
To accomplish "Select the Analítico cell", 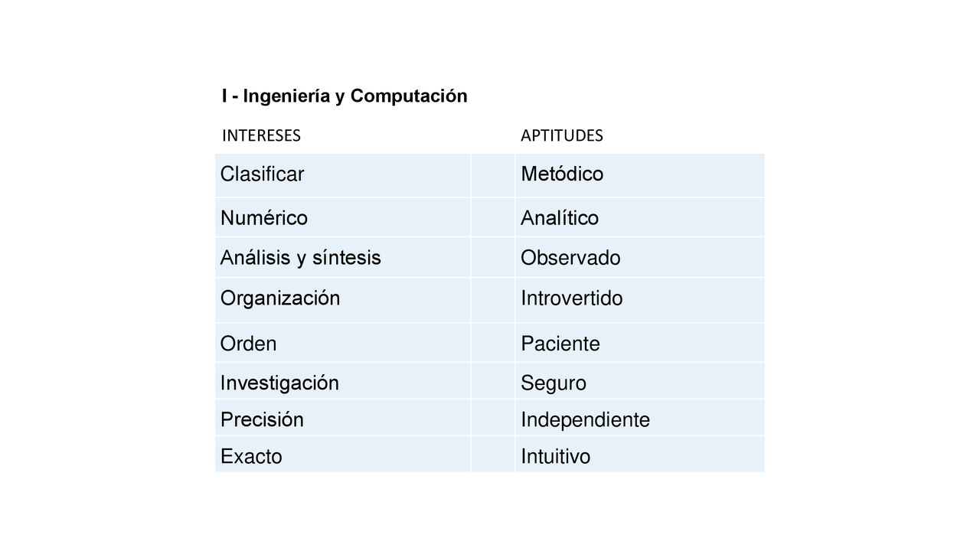I will coord(639,217).
